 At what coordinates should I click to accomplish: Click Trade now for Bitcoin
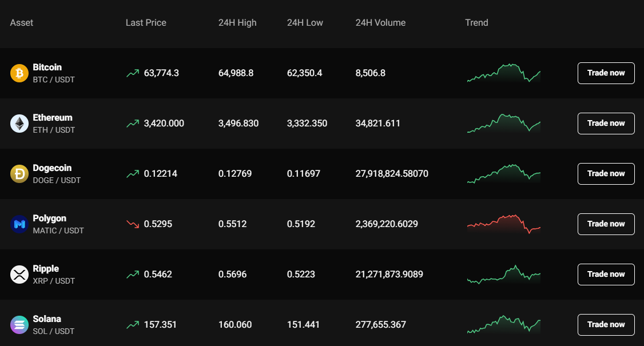coord(606,73)
